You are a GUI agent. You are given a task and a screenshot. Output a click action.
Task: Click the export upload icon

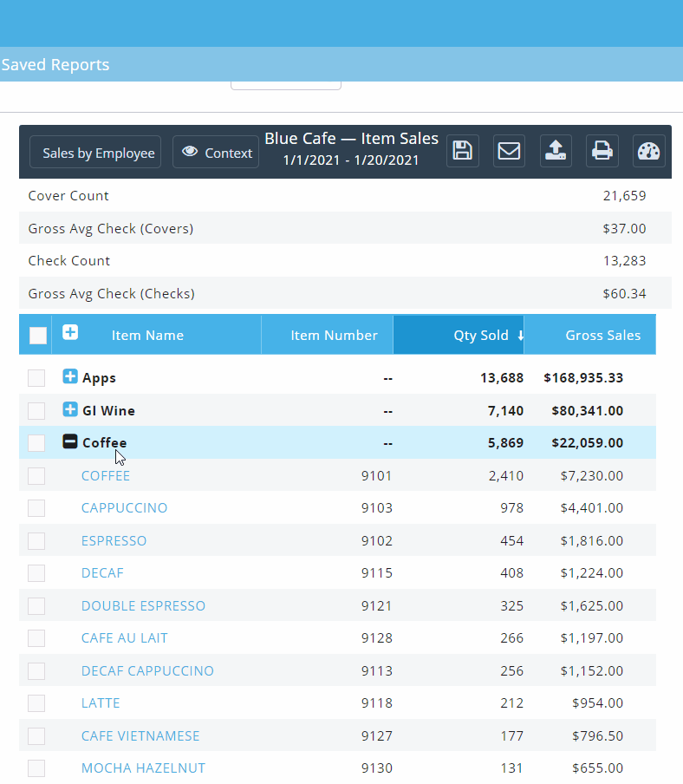point(555,151)
